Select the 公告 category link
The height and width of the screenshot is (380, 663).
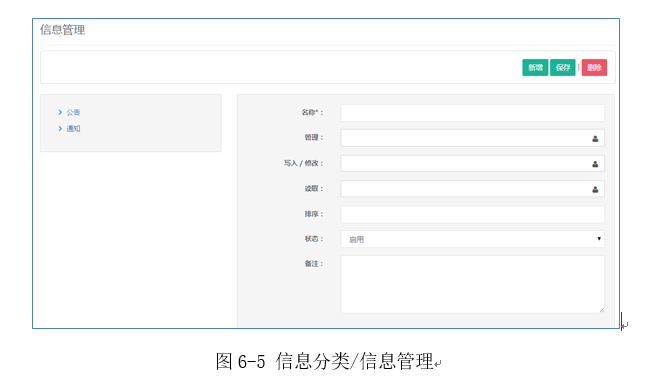pyautogui.click(x=73, y=112)
